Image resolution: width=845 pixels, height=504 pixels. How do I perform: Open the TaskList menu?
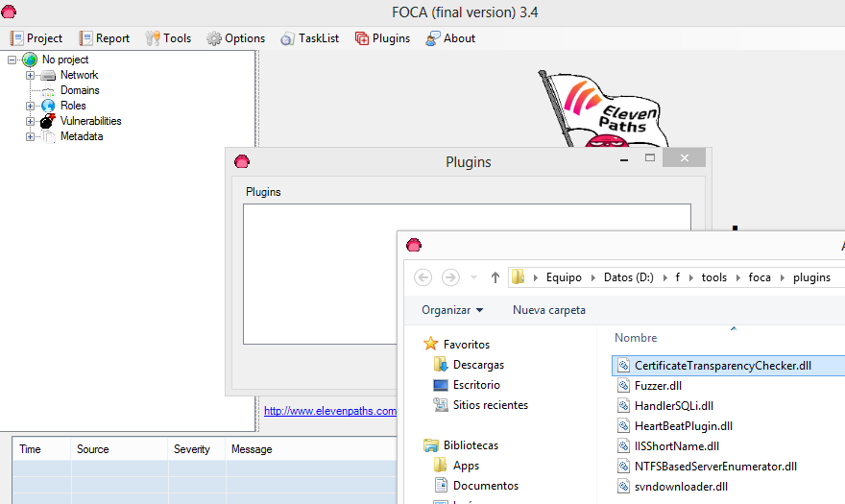point(310,38)
